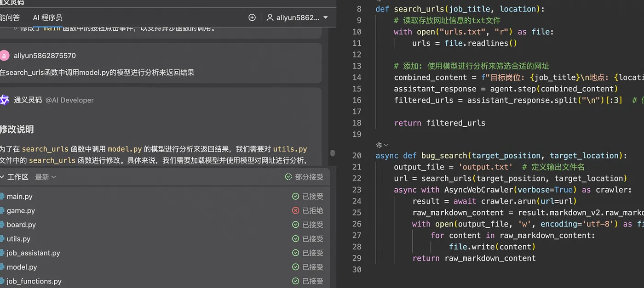Click the accepted checkmark icon for main.py
Screen dimensions: 644x288
pos(296,197)
